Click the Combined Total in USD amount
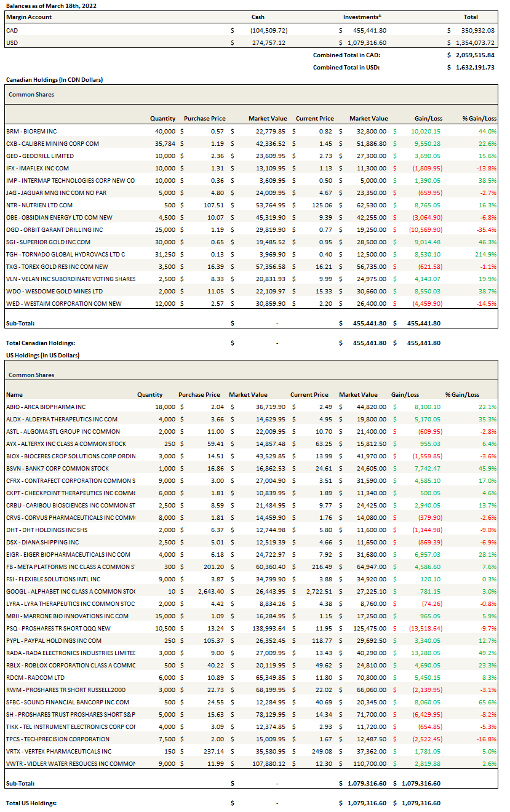This screenshot has height=812, width=510. tap(472, 67)
